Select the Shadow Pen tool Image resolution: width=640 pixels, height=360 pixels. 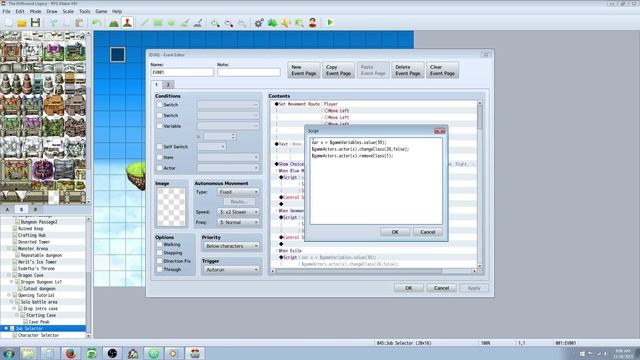pos(198,23)
